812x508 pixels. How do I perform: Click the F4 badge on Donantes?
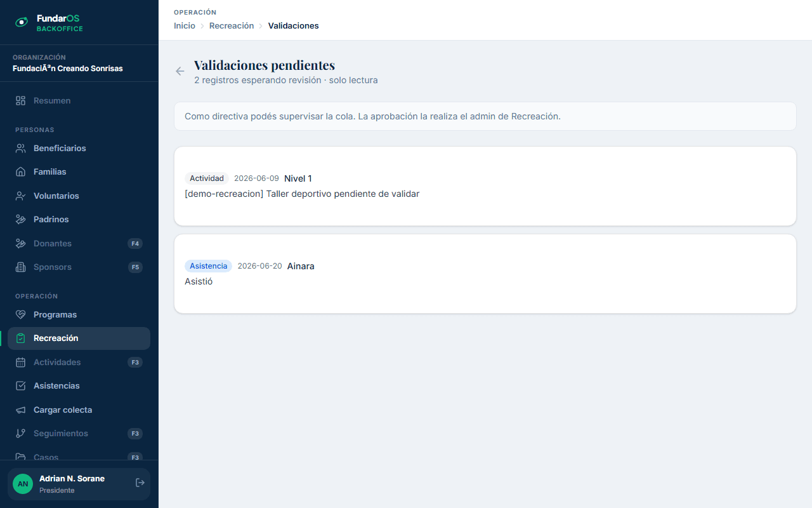pyautogui.click(x=134, y=243)
